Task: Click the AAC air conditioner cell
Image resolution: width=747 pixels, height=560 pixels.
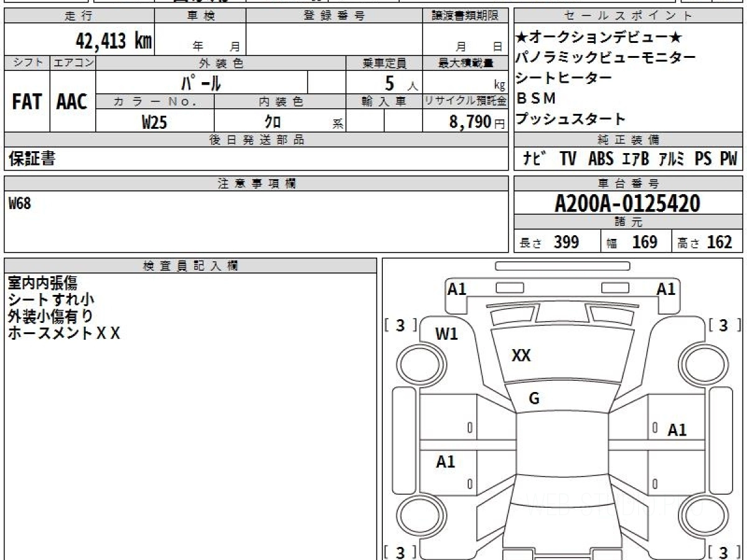Action: pyautogui.click(x=73, y=101)
